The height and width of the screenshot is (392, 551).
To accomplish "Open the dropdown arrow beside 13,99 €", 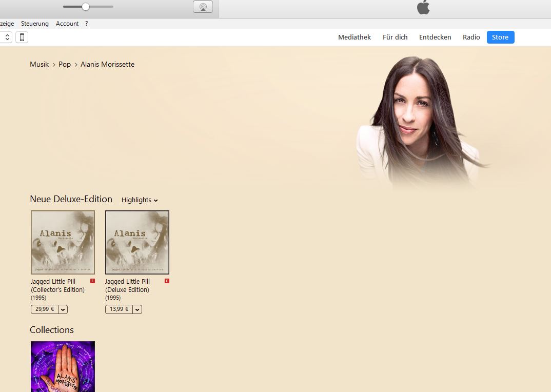I will [x=137, y=309].
